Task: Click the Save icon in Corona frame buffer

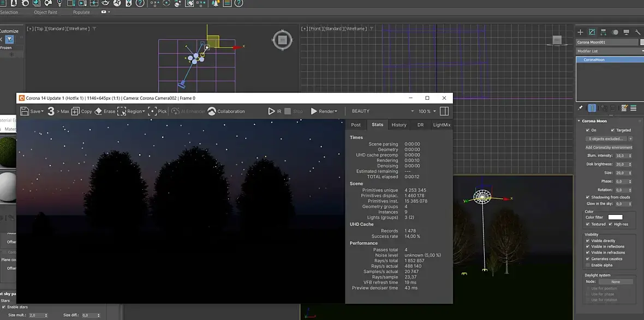Action: (25, 111)
